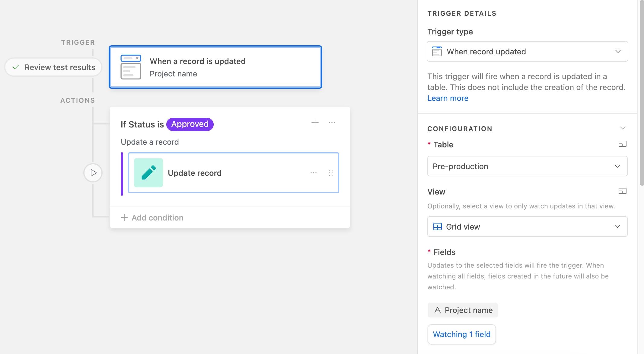Click the drag handle on Update record
This screenshot has height=354, width=644.
pyautogui.click(x=331, y=173)
